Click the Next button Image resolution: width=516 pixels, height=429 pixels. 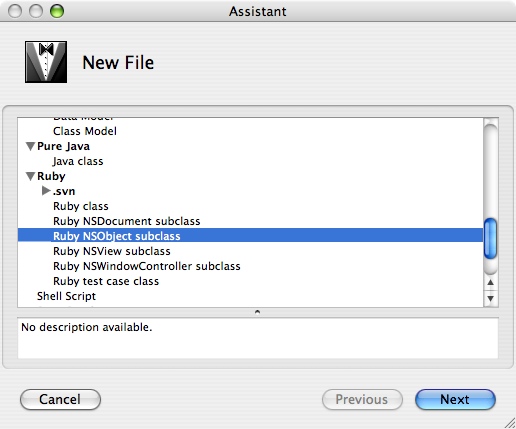455,399
